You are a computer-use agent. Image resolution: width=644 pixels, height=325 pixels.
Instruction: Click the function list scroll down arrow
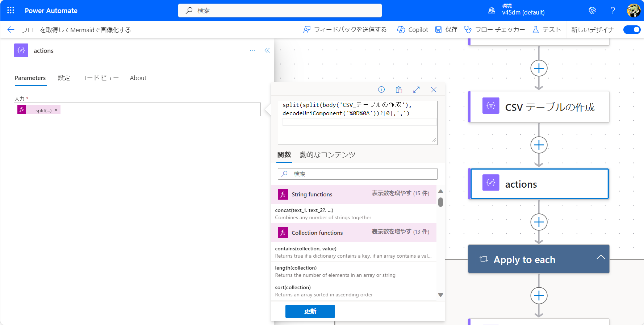pos(441,295)
